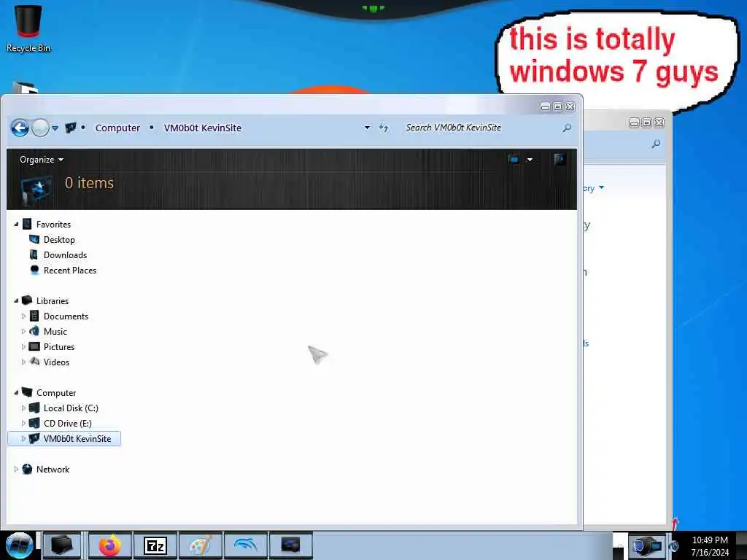
Task: Open Recent Places
Action: point(70,270)
